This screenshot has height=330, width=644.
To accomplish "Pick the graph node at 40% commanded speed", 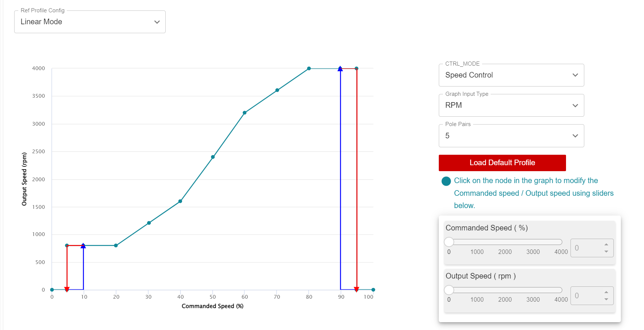I will click(x=180, y=201).
